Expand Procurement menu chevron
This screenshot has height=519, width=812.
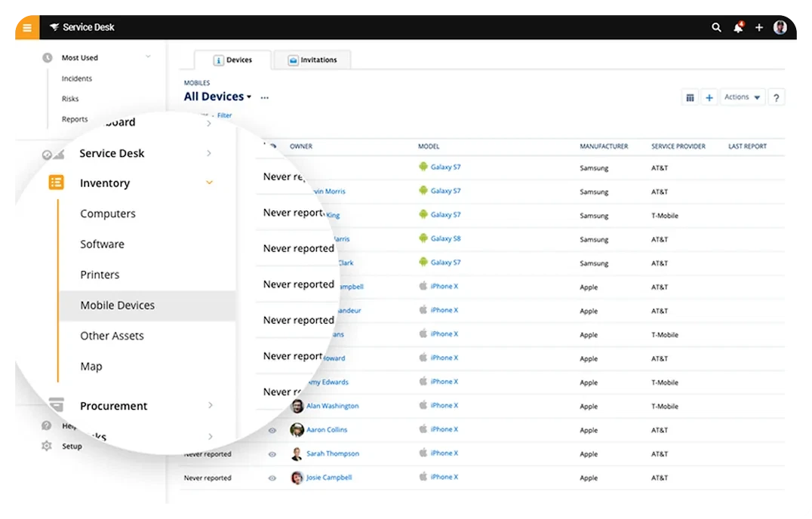[x=211, y=405]
